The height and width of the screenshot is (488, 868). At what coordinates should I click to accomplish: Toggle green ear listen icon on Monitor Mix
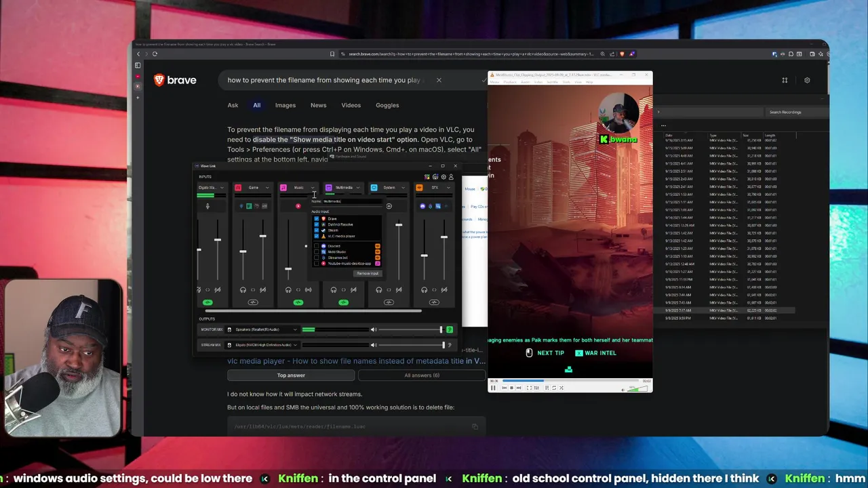coord(449,329)
